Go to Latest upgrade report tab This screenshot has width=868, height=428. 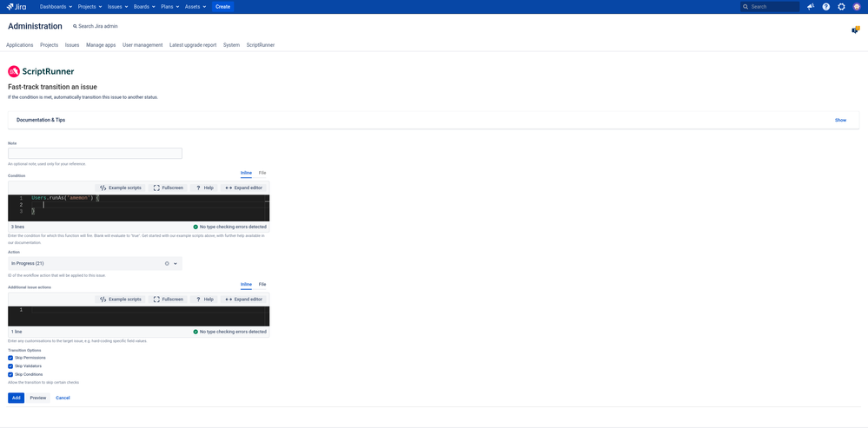coord(193,45)
